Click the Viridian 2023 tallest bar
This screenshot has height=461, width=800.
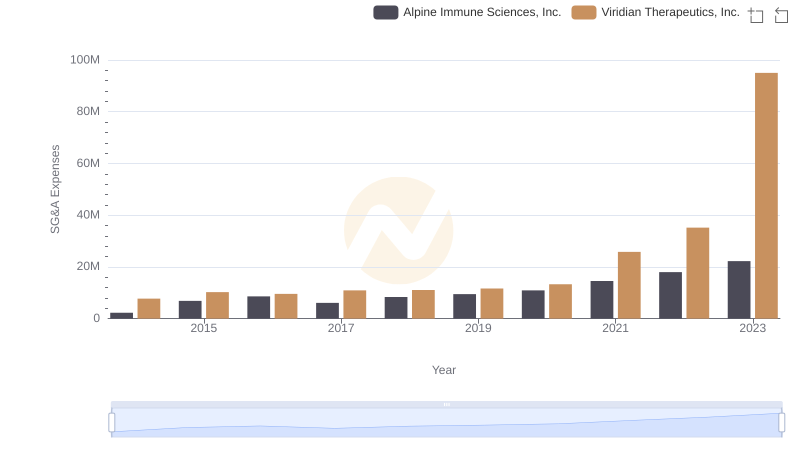coord(766,196)
